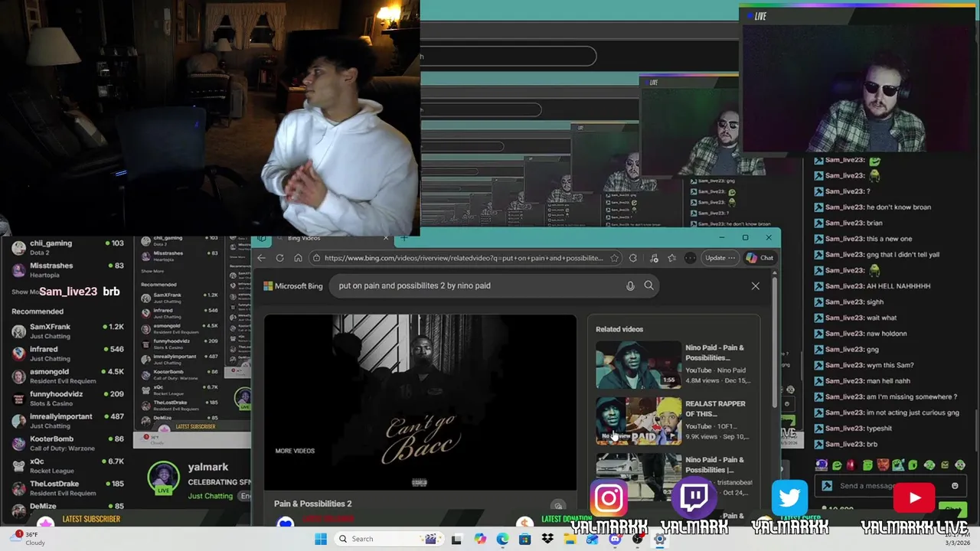Open the Settings gear app in taskbar
The height and width of the screenshot is (551, 980).
coord(660,539)
